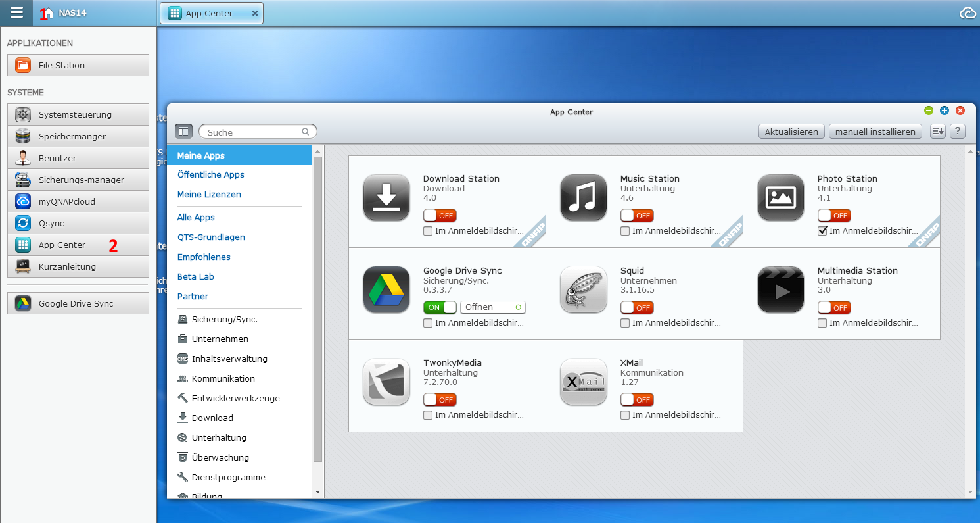980x523 pixels.
Task: Open Kurzanleitung in the menu
Action: click(x=78, y=266)
